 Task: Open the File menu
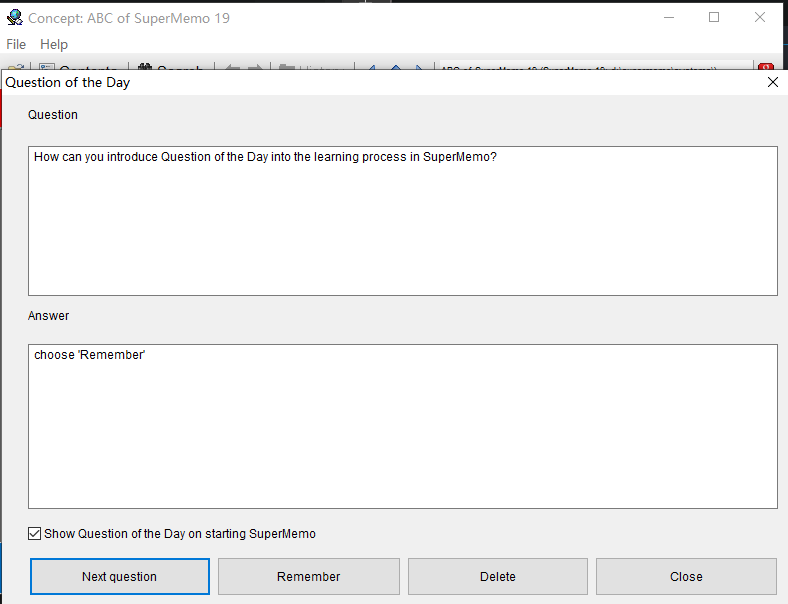coord(15,44)
